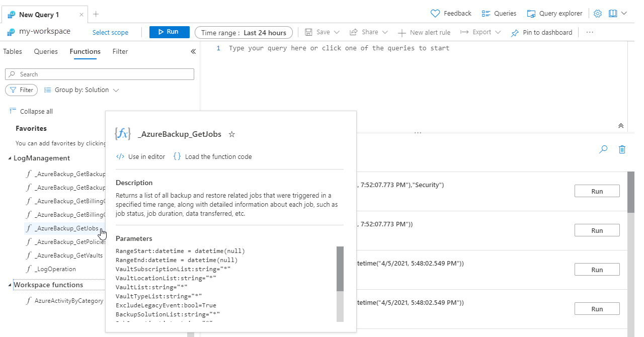The width and height of the screenshot is (644, 337).
Task: Click the functions Search field
Action: click(x=100, y=74)
